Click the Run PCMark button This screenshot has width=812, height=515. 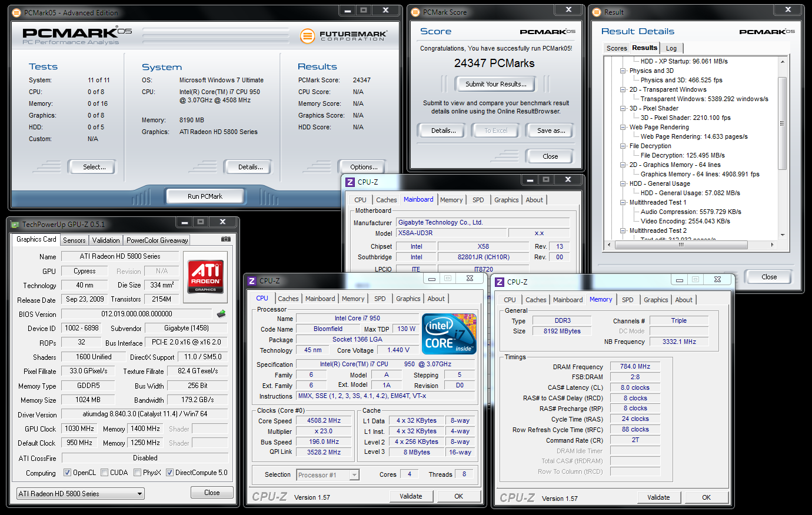coord(205,196)
